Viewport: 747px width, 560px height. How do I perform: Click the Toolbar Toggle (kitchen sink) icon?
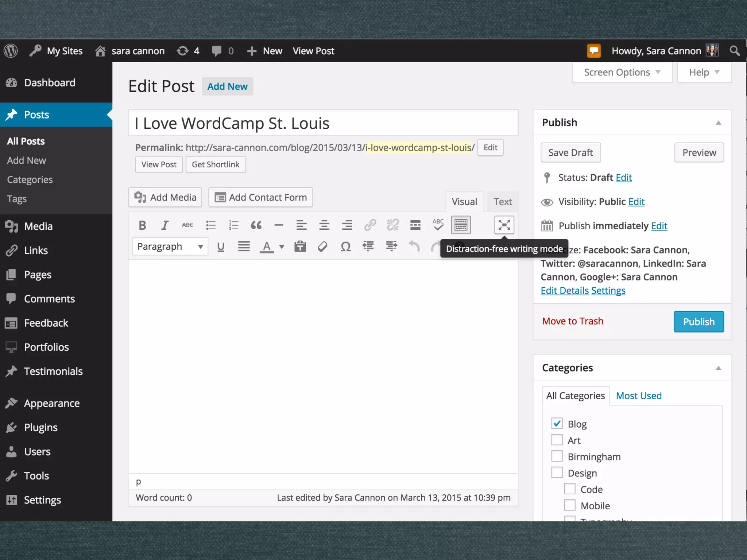coord(461,225)
